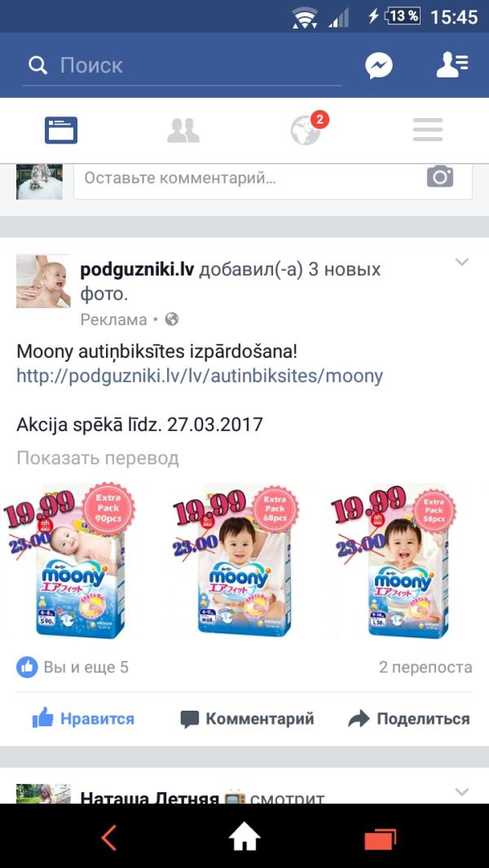
Task: Open recent apps navigation button
Action: click(x=380, y=838)
